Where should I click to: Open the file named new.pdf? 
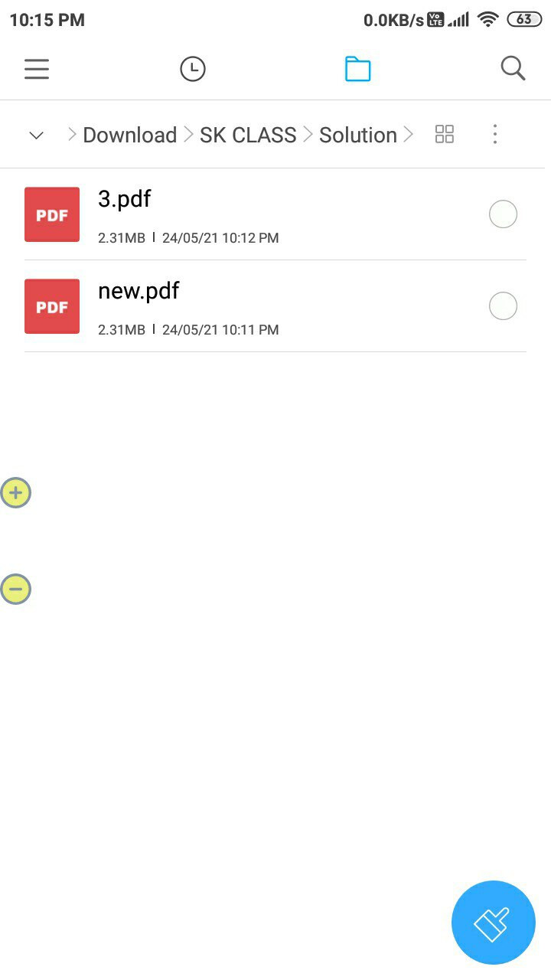(x=139, y=291)
